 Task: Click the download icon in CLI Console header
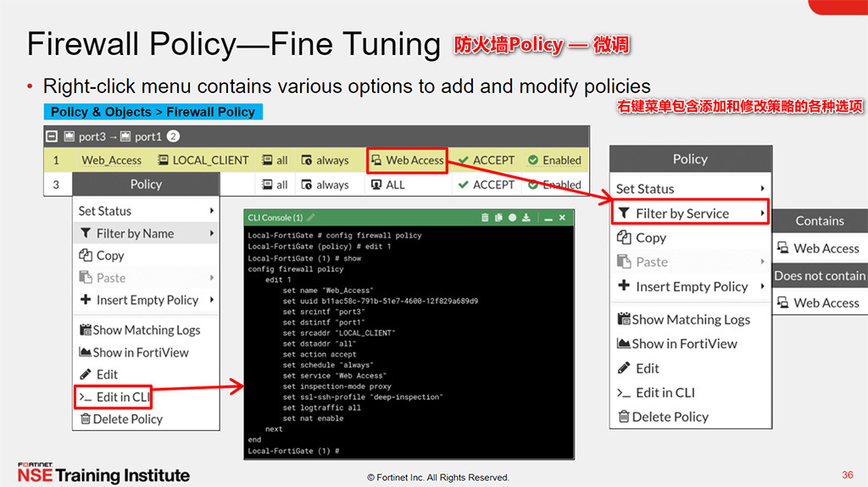tap(526, 218)
